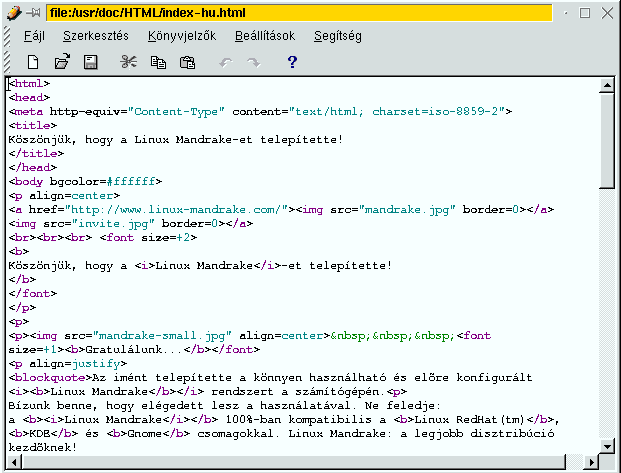Click the "Linux RedHat(tm)" text
Screen dimensions: 621x473
470,420
